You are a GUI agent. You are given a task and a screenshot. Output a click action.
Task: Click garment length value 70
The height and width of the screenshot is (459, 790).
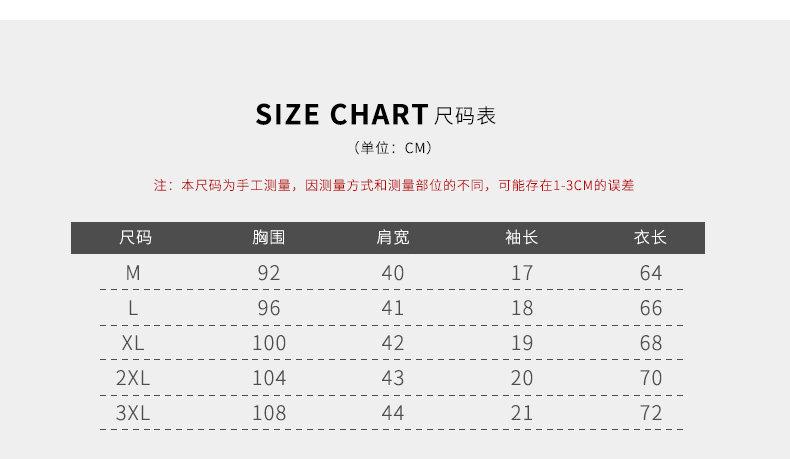651,378
